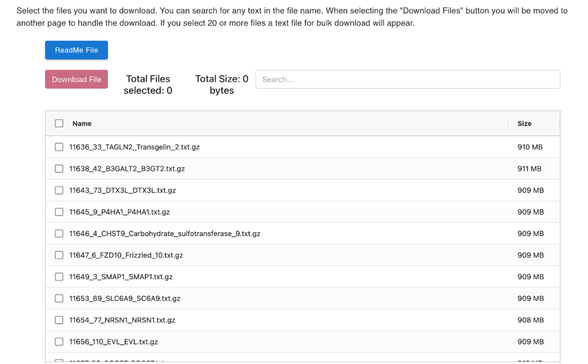
Task: Select checkbox for 11638_42_B3GALT2_B3GT2 file
Action: tap(59, 169)
